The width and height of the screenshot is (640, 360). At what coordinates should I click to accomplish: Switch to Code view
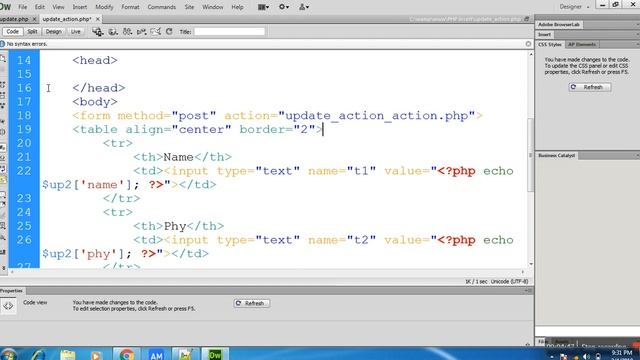[x=12, y=31]
